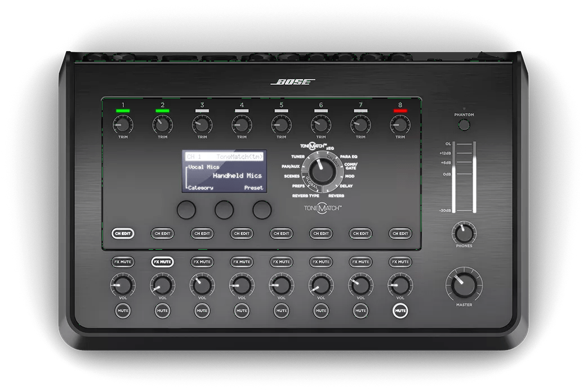588x391 pixels.
Task: Toggle FX MUTE on channel 2
Action: pos(162,261)
